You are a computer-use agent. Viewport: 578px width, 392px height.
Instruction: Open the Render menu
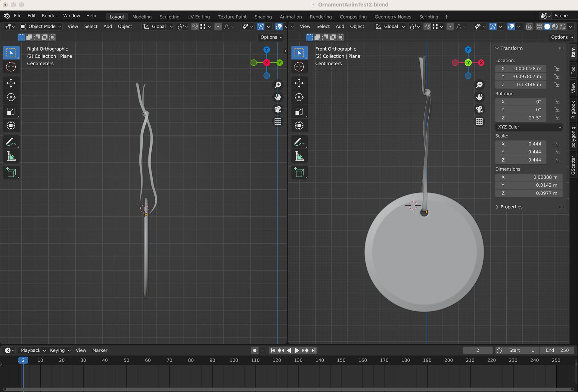click(49, 16)
